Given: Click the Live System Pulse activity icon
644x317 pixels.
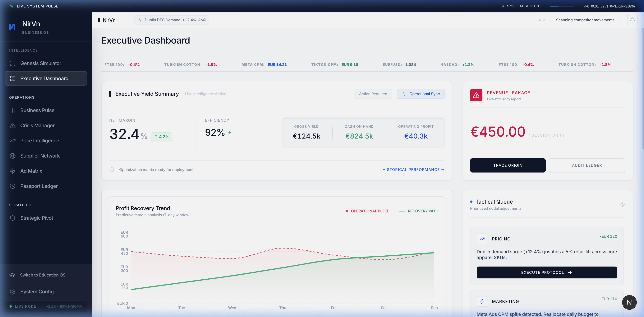Looking at the screenshot, I should click(11, 6).
